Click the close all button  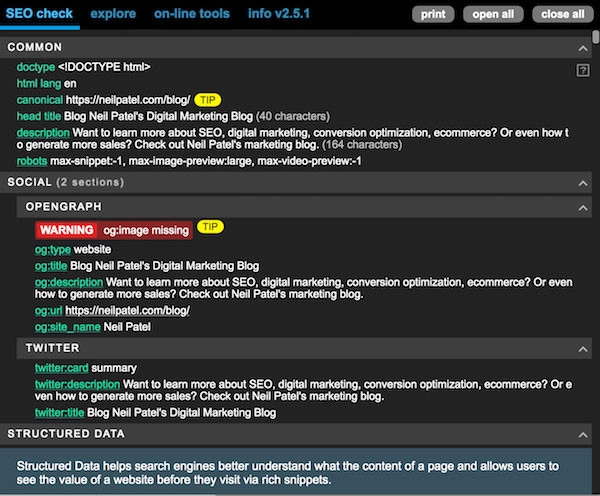[562, 15]
